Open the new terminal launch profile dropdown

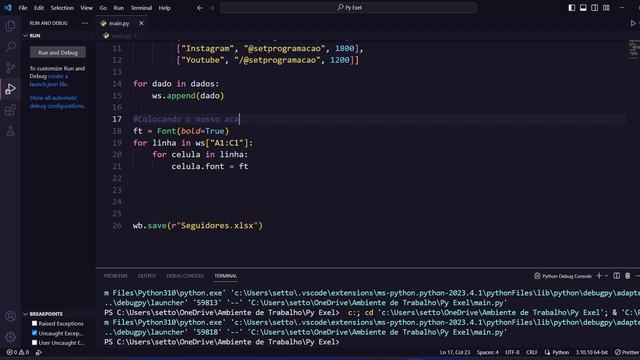pyautogui.click(x=606, y=276)
